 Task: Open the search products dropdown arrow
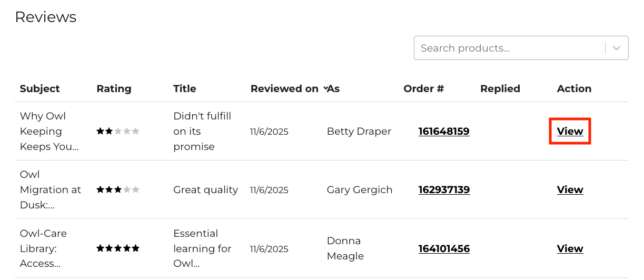tap(617, 48)
